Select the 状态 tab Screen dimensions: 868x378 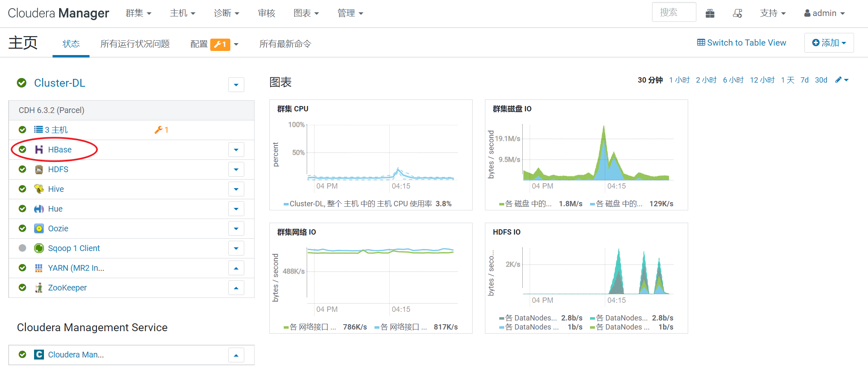(71, 44)
